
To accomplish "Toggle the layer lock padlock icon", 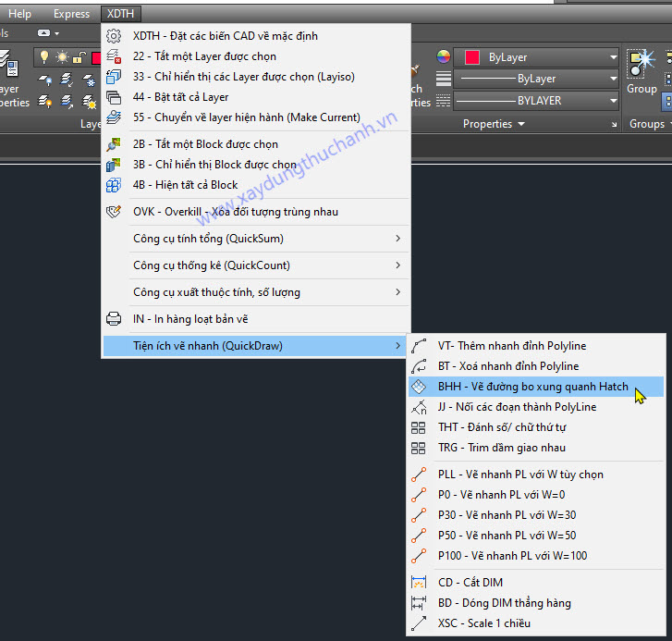I will (x=79, y=57).
